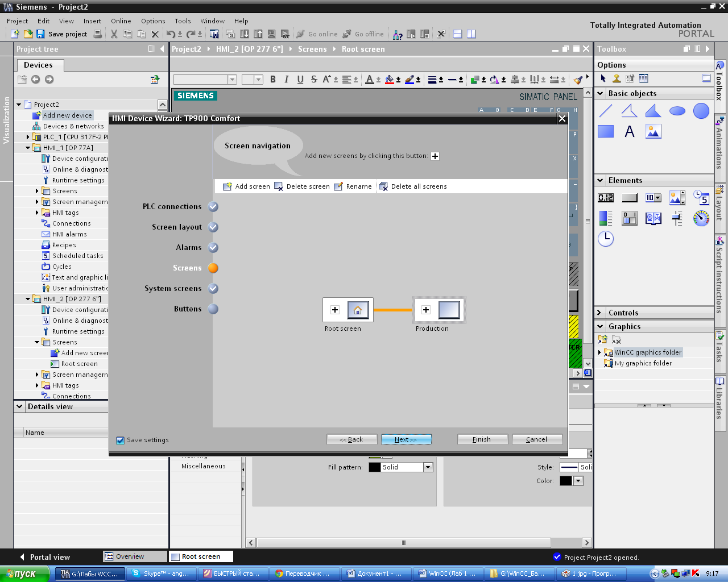Screen dimensions: 728x582
Task: Open the font name dropdown in the format toolbar
Action: tap(232, 80)
